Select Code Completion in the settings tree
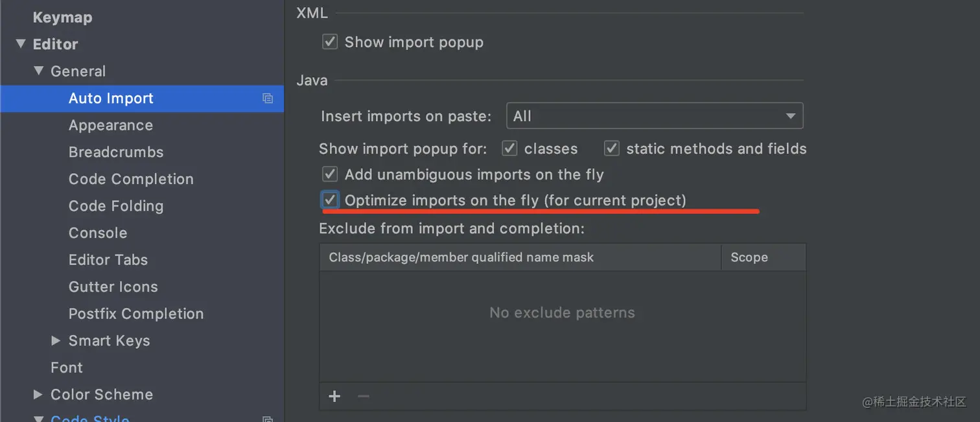Viewport: 980px width, 422px height. click(131, 179)
